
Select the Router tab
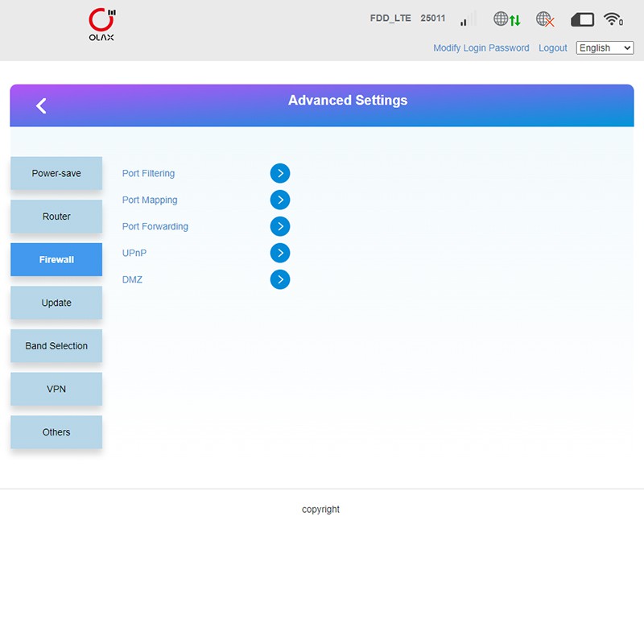(56, 217)
